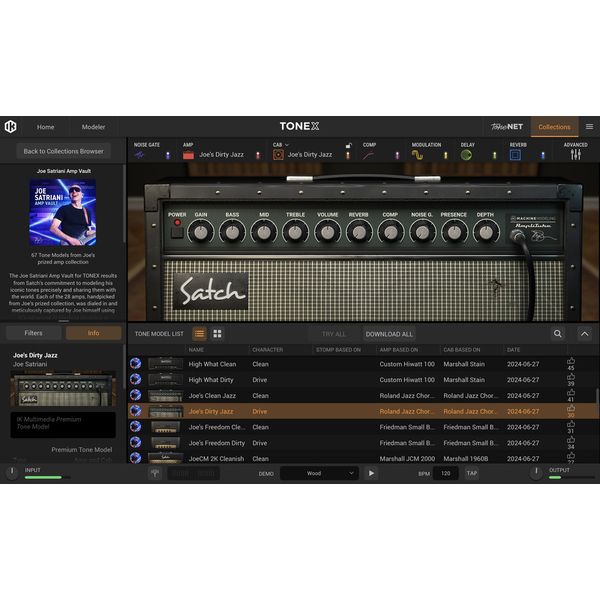600x600 pixels.
Task: Switch to the Filters tab
Action: (33, 333)
